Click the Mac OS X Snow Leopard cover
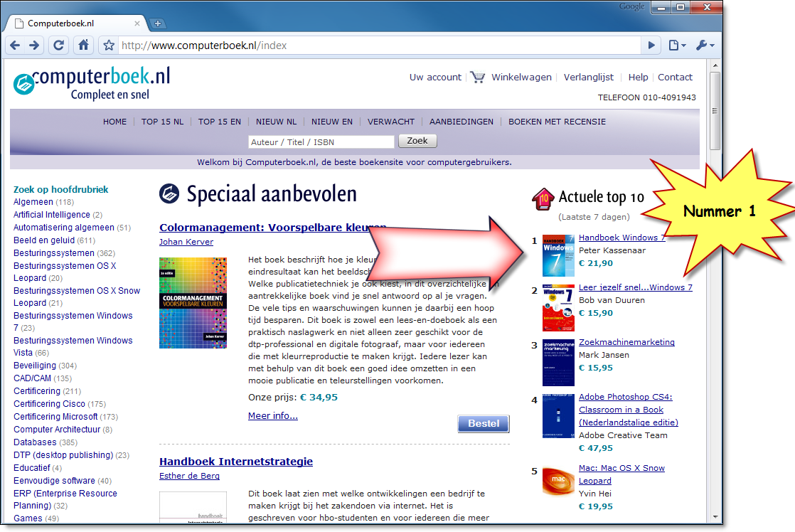Screen dimensions: 795x532 pyautogui.click(x=558, y=480)
